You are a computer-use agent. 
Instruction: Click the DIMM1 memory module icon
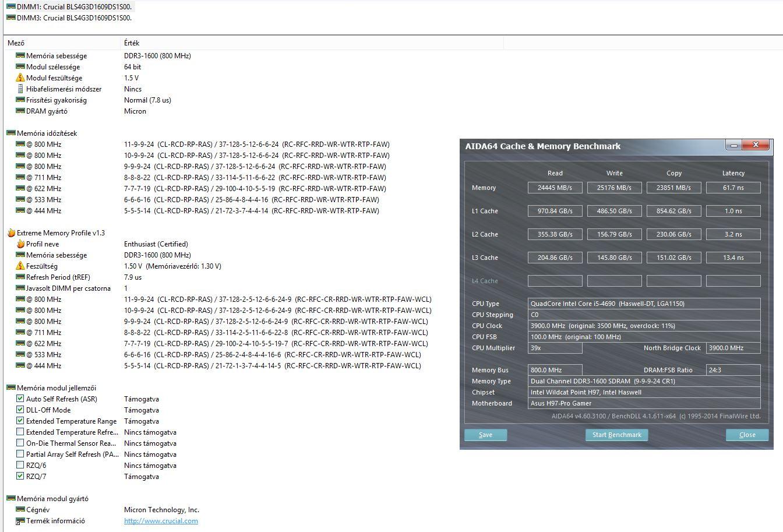pos(11,6)
